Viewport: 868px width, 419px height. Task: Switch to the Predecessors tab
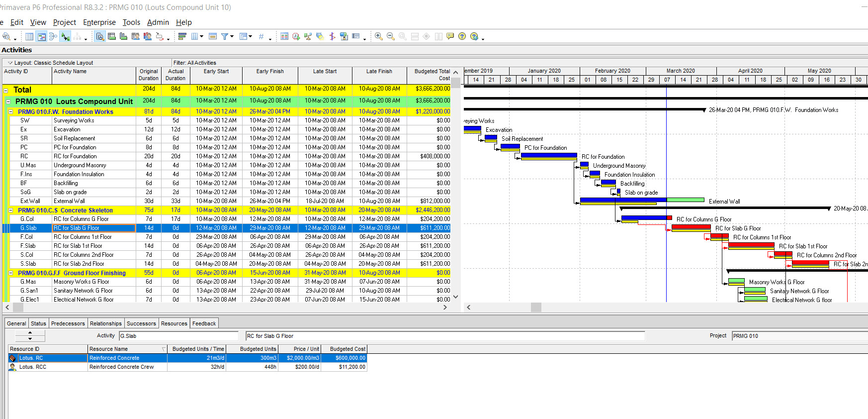pos(68,323)
